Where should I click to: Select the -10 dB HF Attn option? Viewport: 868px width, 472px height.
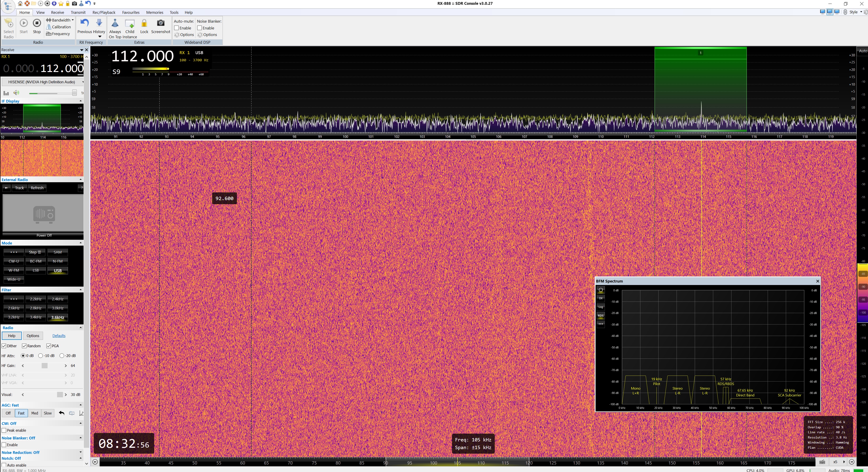click(x=41, y=356)
